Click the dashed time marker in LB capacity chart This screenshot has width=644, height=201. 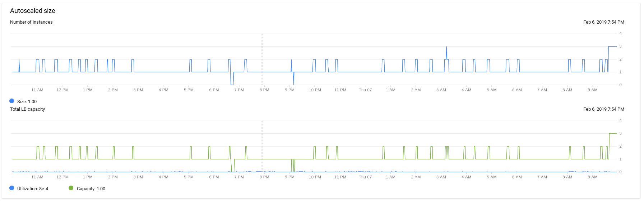pos(262,146)
